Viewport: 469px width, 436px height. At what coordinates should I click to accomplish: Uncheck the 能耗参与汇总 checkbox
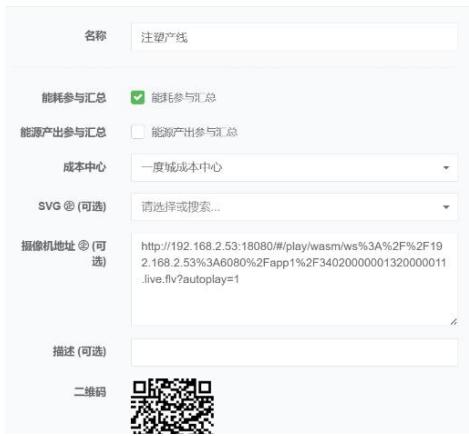[x=138, y=98]
